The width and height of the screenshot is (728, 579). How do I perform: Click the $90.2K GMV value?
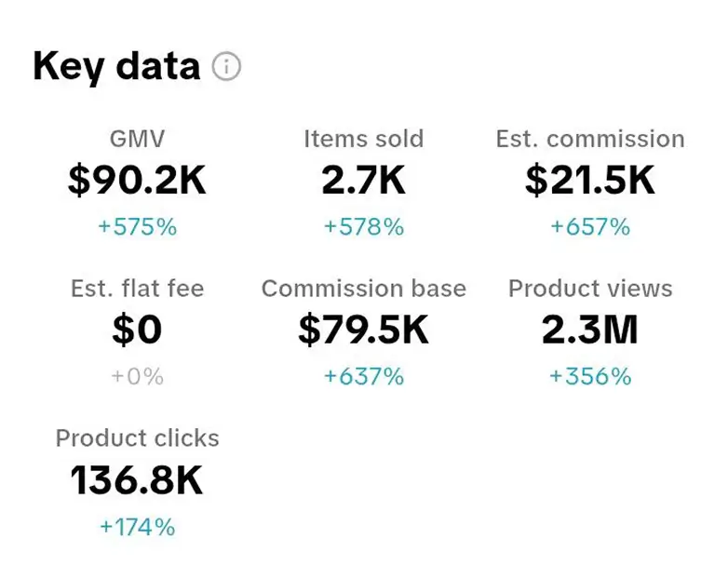click(137, 181)
